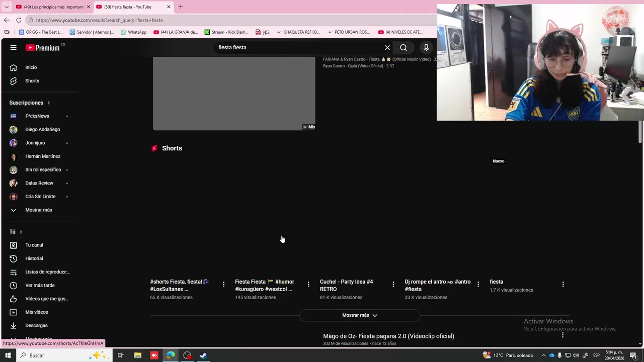Run search with magnifying glass button
This screenshot has height=362, width=644.
pyautogui.click(x=404, y=47)
